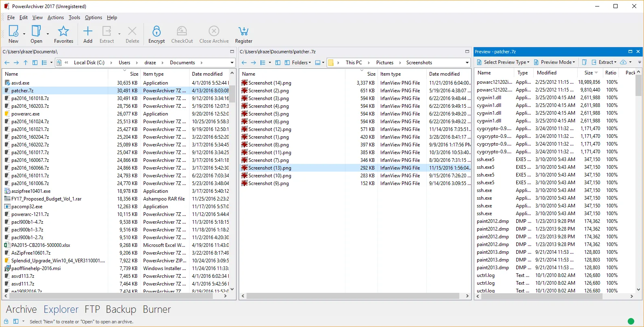Click the Extract toolbar icon
644x327 pixels.
pyautogui.click(x=107, y=31)
